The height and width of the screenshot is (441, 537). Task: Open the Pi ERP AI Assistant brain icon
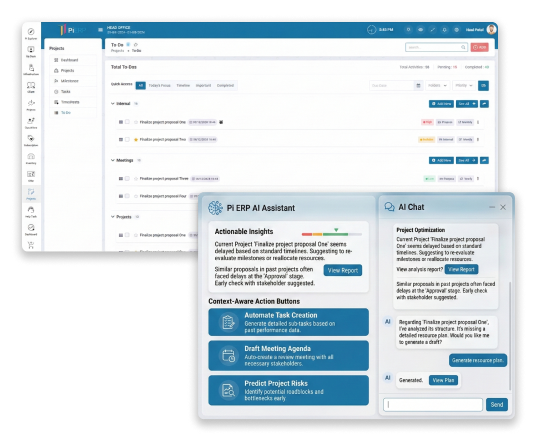click(215, 208)
